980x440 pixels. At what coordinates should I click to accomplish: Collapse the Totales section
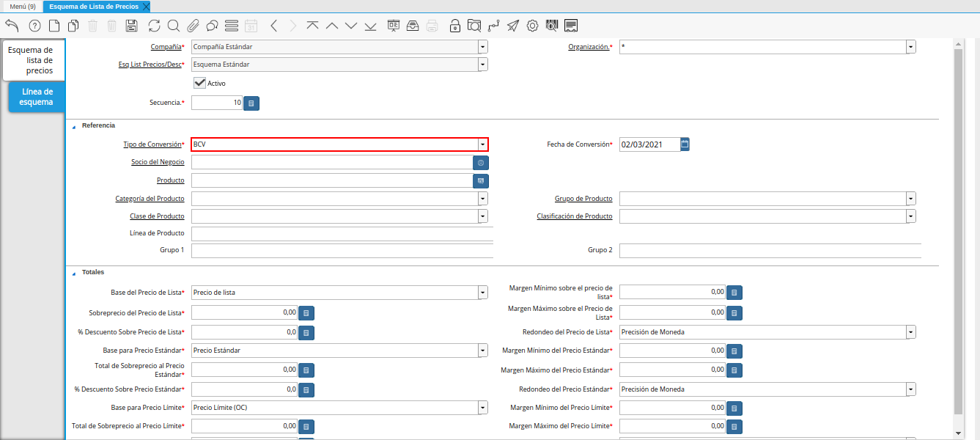click(73, 273)
